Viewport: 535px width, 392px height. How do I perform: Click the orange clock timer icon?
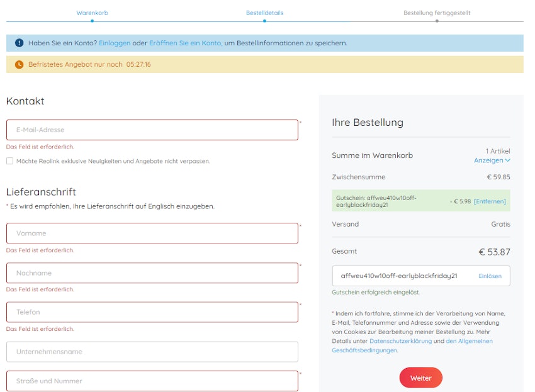pyautogui.click(x=19, y=64)
